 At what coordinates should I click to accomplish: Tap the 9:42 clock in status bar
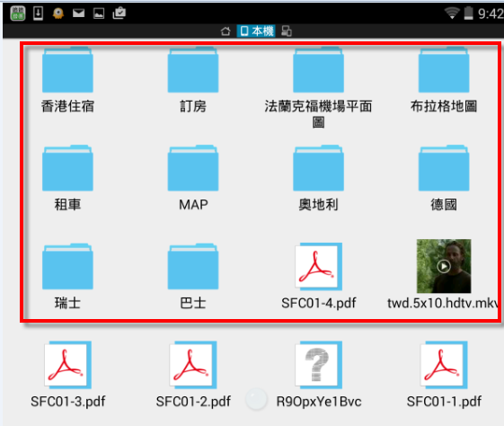[x=491, y=13]
